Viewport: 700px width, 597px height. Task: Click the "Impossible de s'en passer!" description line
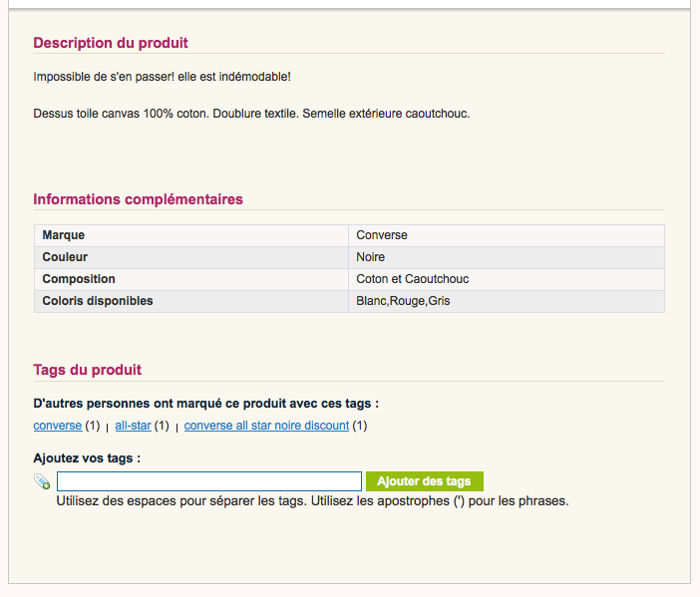point(162,77)
